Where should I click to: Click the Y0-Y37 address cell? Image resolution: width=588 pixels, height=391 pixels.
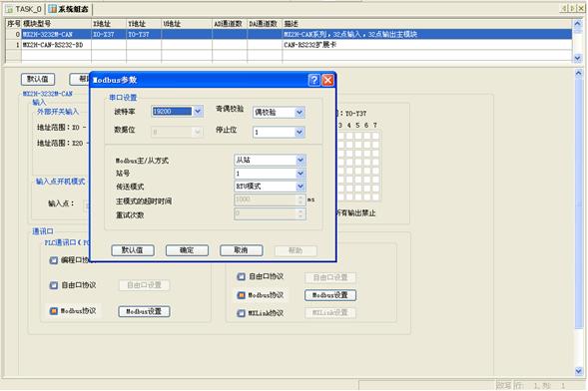144,35
